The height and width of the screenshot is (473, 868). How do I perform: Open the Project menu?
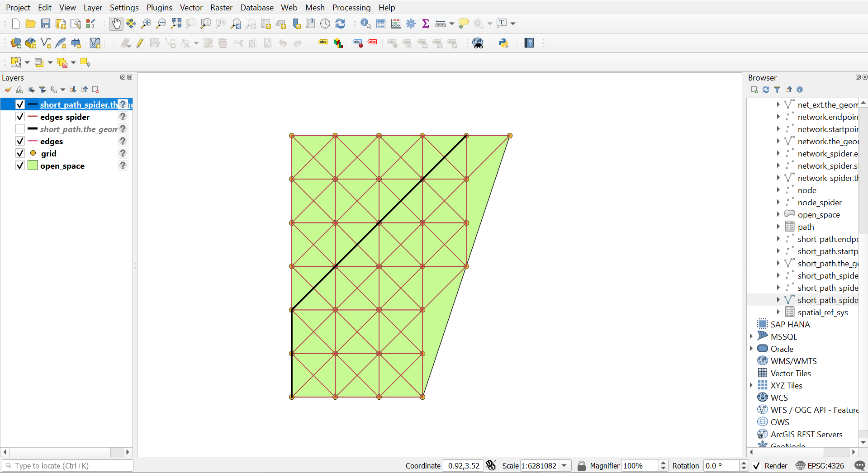point(18,8)
